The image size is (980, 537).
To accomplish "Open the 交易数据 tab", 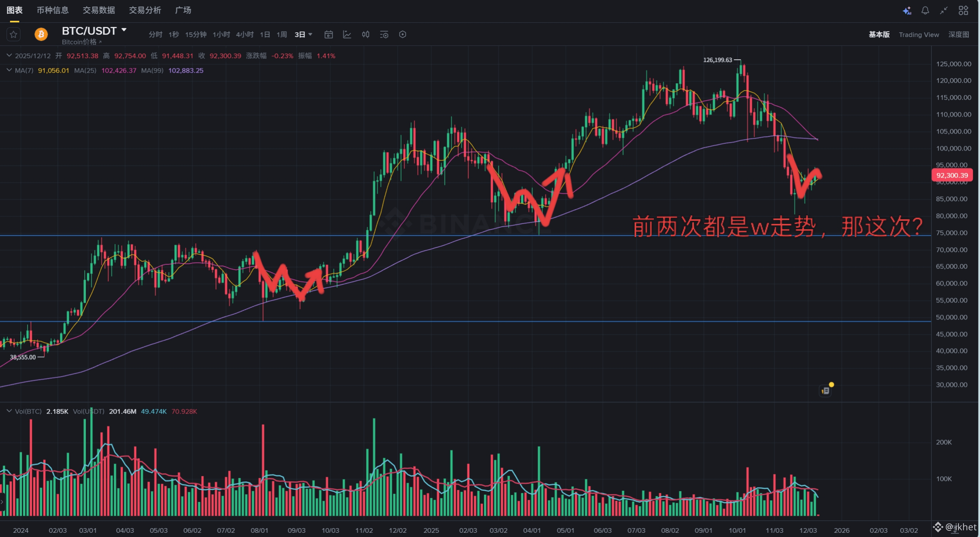I will click(99, 10).
